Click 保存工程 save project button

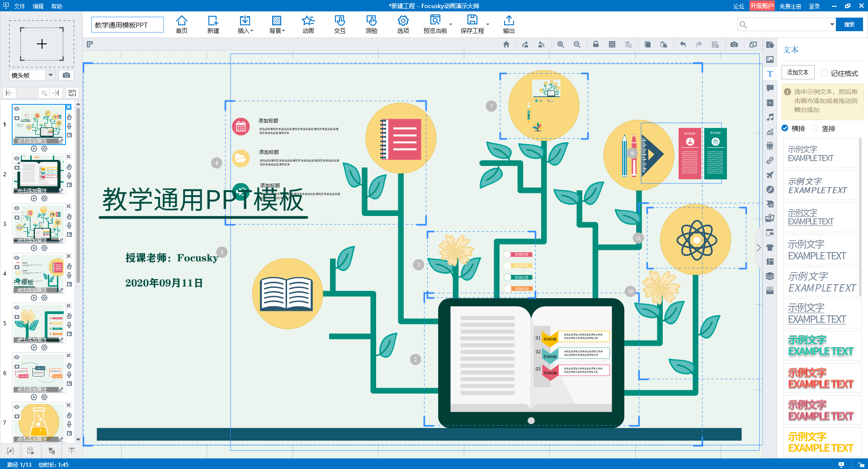click(x=472, y=24)
